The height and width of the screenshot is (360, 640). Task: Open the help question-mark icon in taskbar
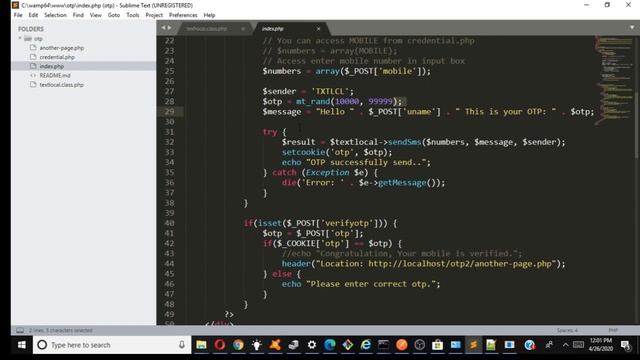pos(529,345)
